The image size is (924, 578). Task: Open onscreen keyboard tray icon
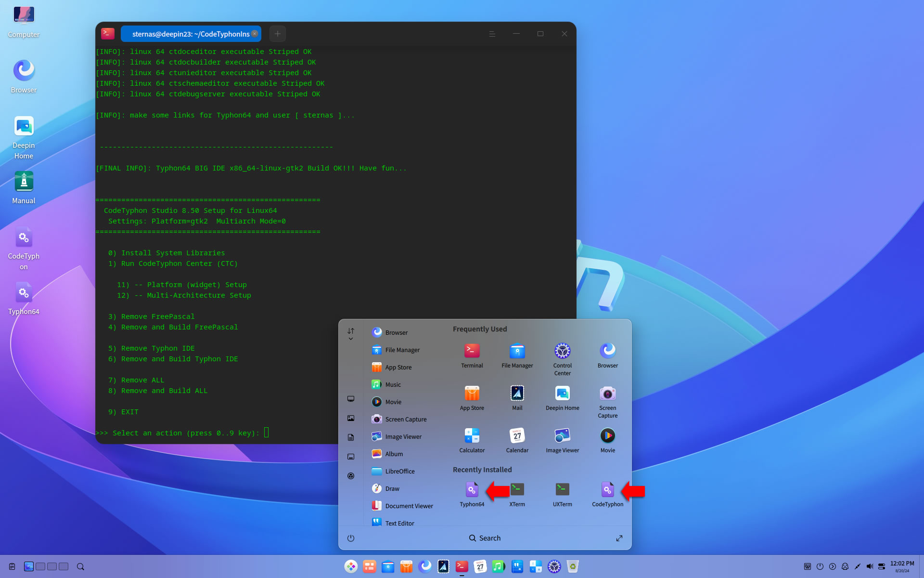[x=807, y=566]
